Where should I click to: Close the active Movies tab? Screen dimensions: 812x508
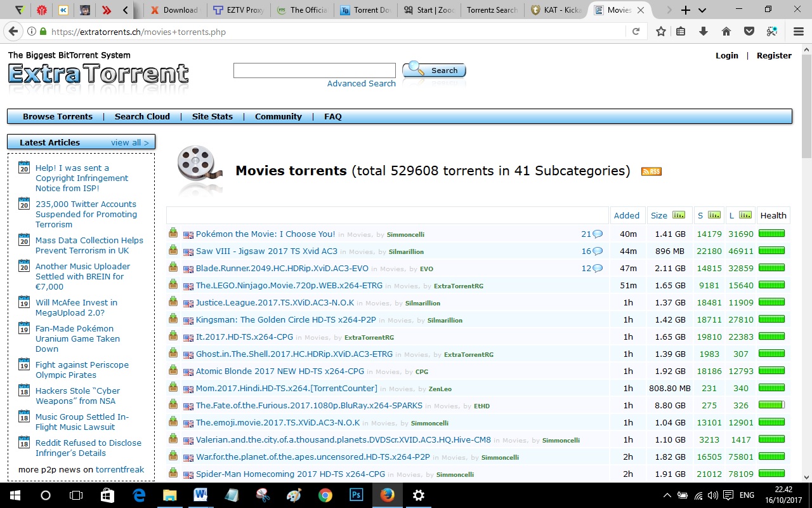pyautogui.click(x=641, y=10)
